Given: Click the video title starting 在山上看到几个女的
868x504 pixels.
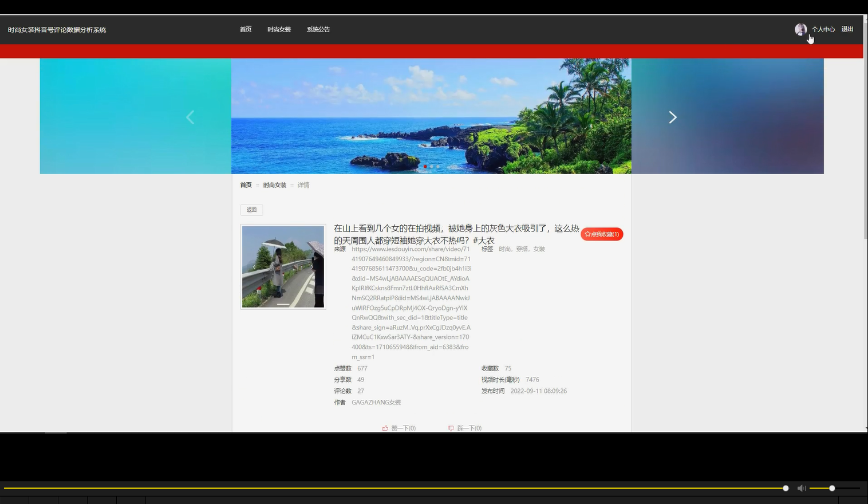Looking at the screenshot, I should pyautogui.click(x=456, y=234).
